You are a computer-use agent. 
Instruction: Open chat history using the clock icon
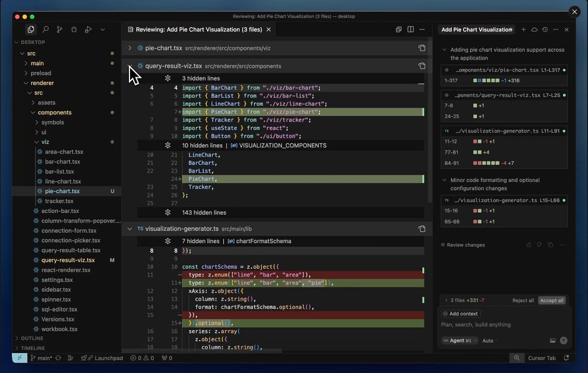(x=545, y=29)
